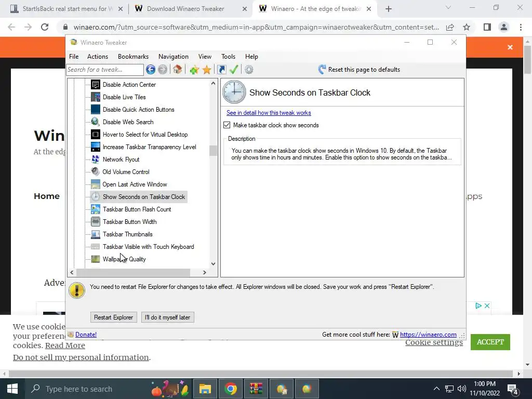The height and width of the screenshot is (399, 532).
Task: Show hidden system tray icons chevron
Action: 436,389
